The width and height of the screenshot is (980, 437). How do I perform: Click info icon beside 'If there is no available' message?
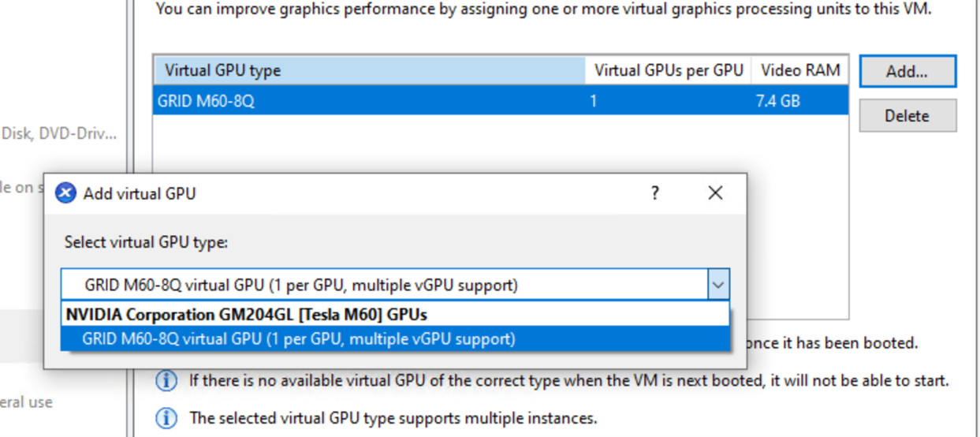(x=166, y=380)
